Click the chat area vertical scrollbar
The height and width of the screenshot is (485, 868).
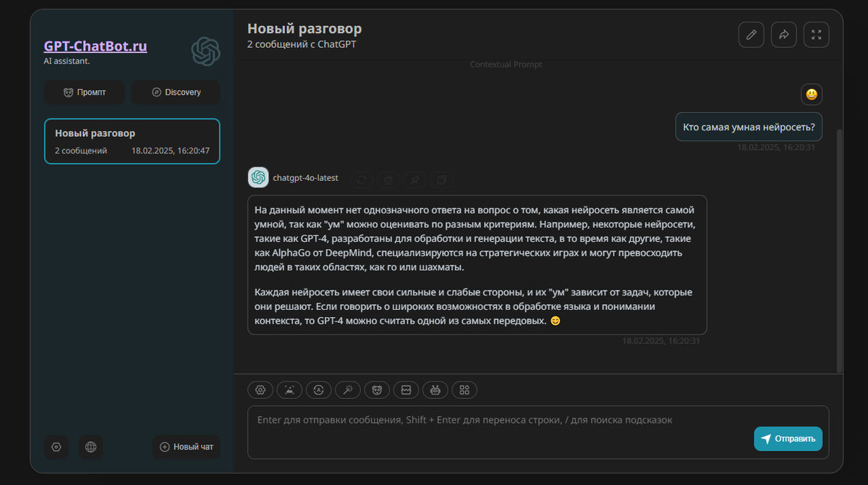click(x=839, y=250)
